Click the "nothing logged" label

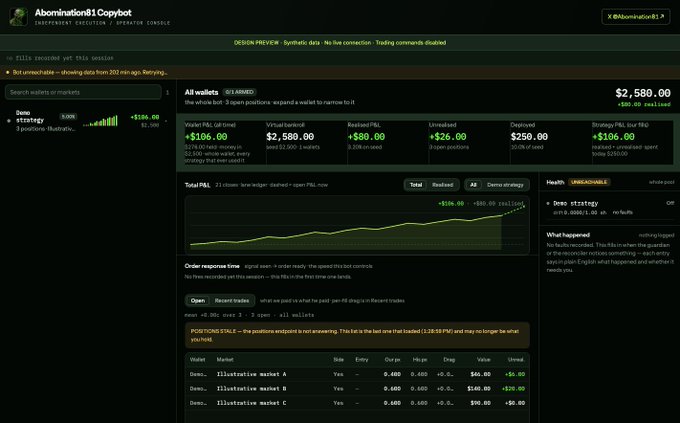tap(656, 235)
